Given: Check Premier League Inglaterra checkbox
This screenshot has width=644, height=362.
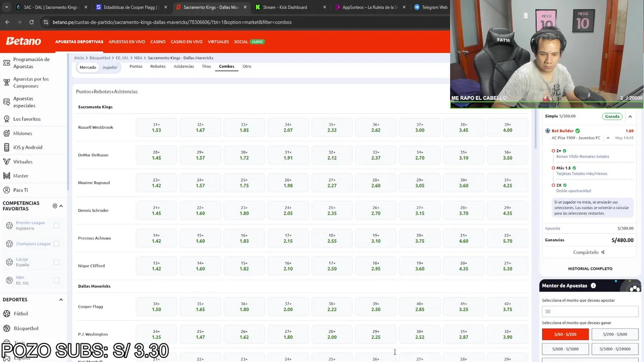Looking at the screenshot, I should coord(56,226).
